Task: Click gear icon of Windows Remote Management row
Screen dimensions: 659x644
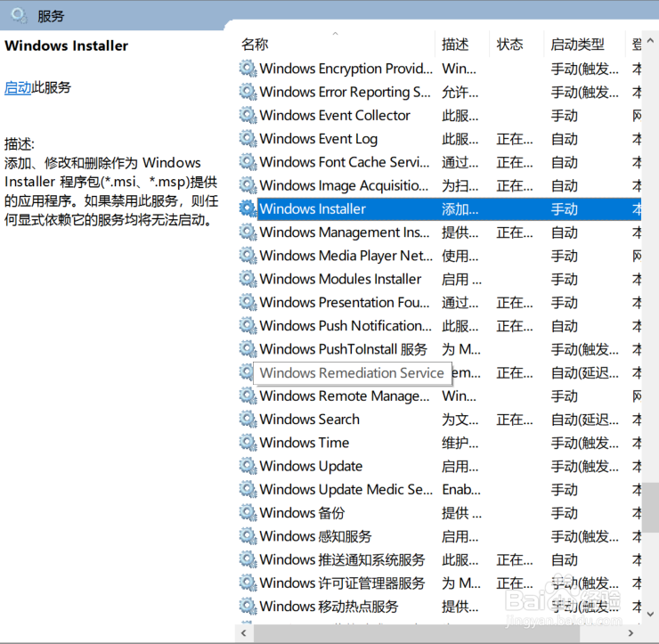Action: pyautogui.click(x=248, y=396)
